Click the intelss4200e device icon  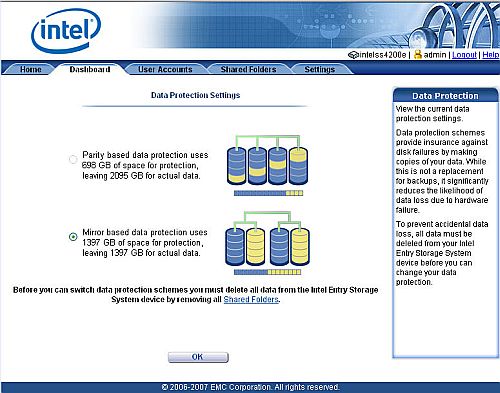click(x=353, y=55)
